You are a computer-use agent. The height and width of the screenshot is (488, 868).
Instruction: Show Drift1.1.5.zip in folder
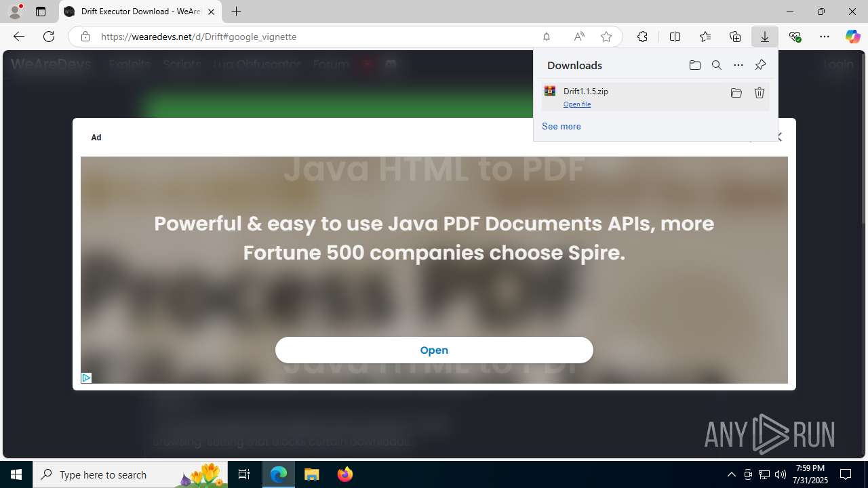tap(736, 93)
